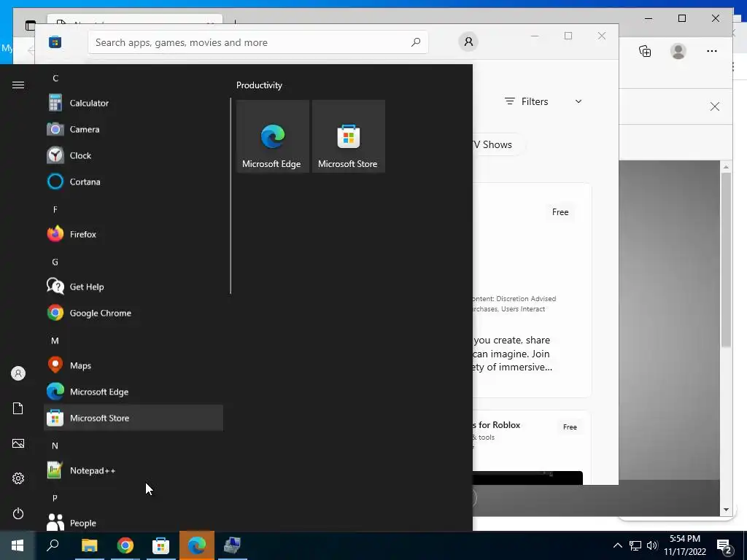Viewport: 747px width, 560px height.
Task: Switch to Edge on the taskbar
Action: (196, 545)
